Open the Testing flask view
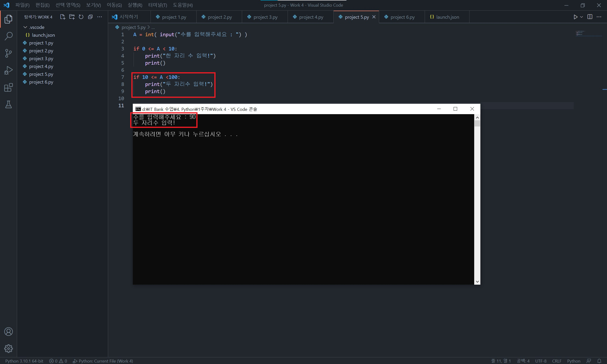 (x=8, y=105)
